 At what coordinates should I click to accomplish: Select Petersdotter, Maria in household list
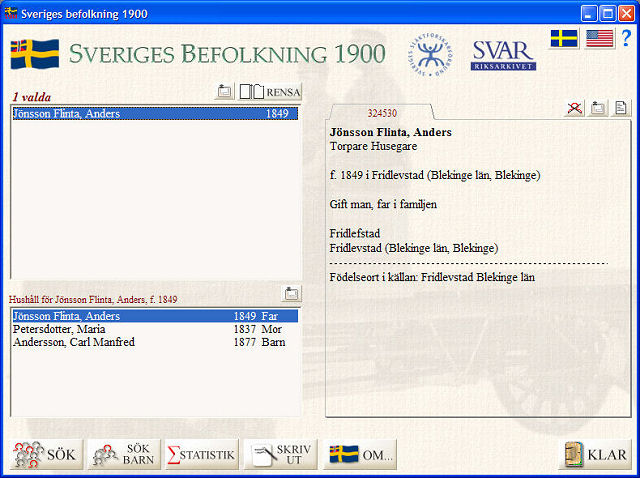pyautogui.click(x=155, y=329)
